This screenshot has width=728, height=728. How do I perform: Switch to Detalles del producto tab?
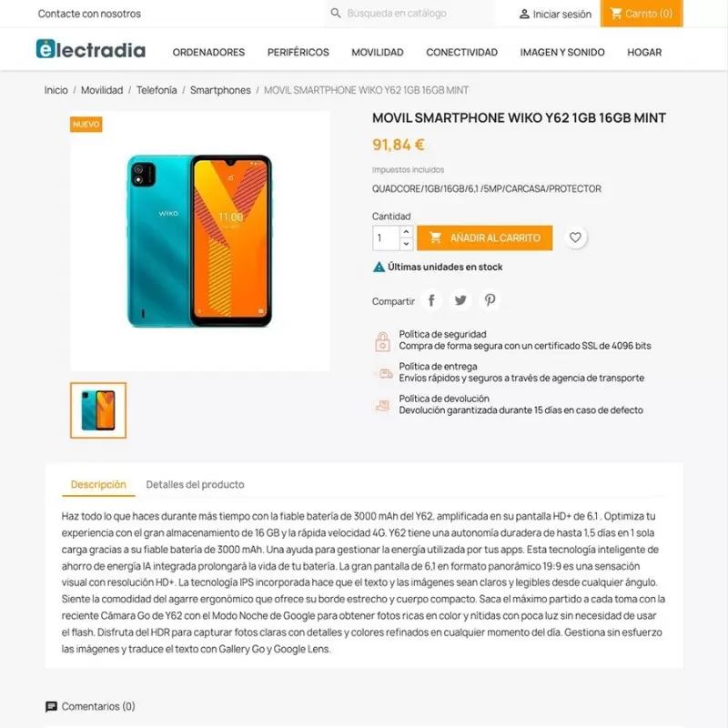(x=195, y=484)
